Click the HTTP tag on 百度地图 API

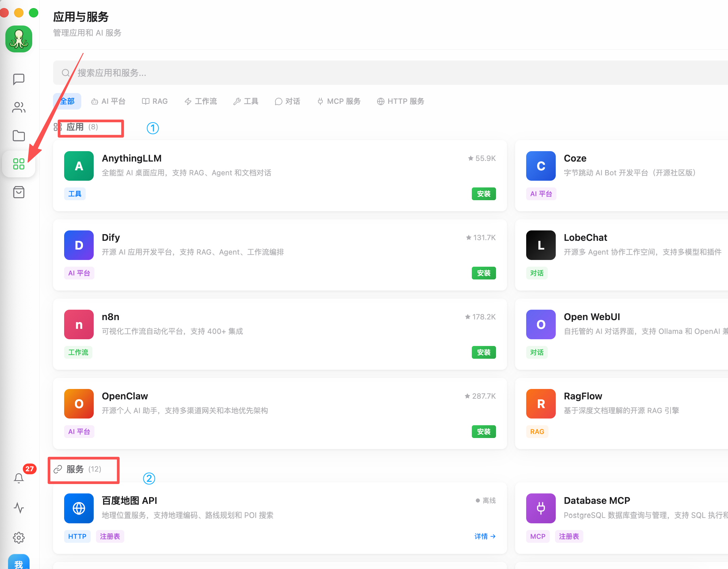[x=77, y=536]
